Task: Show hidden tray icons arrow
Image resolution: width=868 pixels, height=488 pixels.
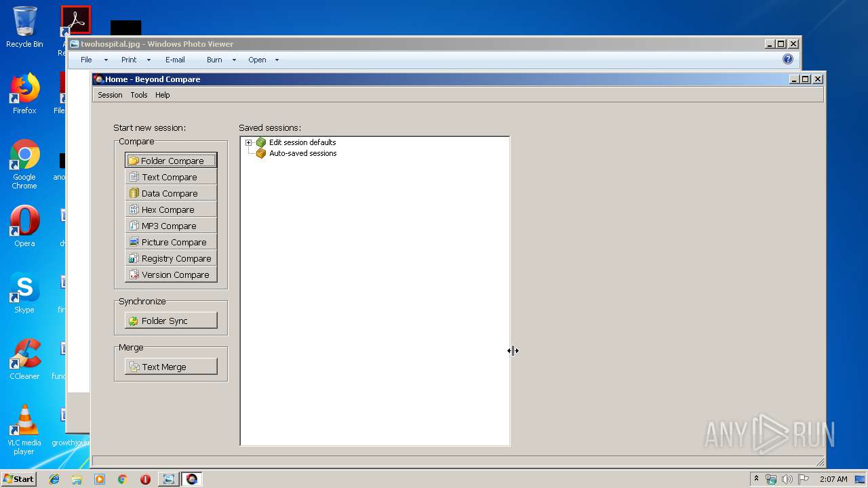Action: 756,479
